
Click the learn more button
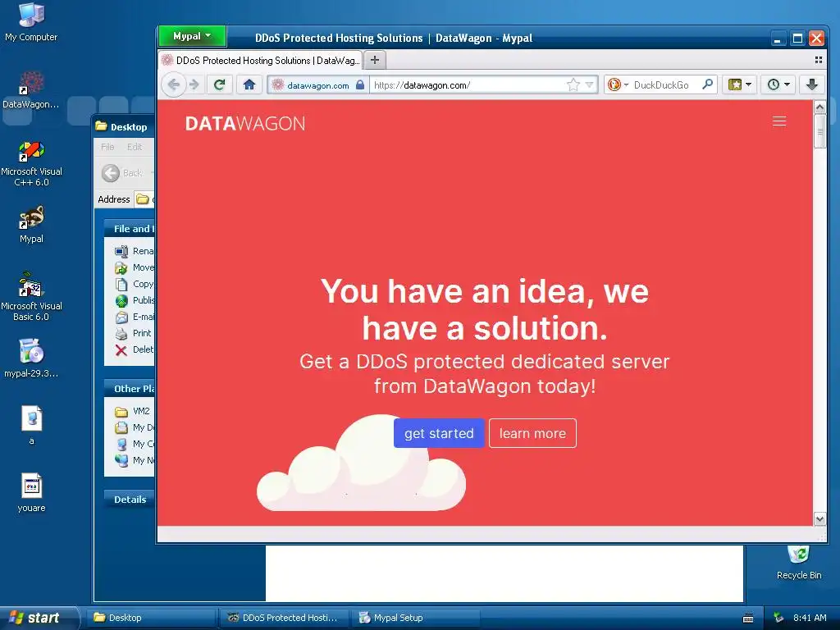[x=532, y=433]
